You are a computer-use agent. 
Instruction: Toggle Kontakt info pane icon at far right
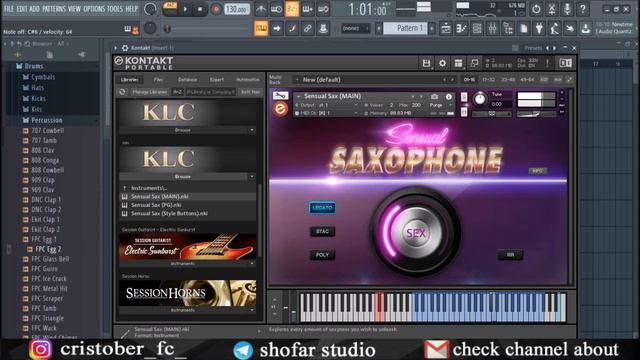click(x=565, y=63)
